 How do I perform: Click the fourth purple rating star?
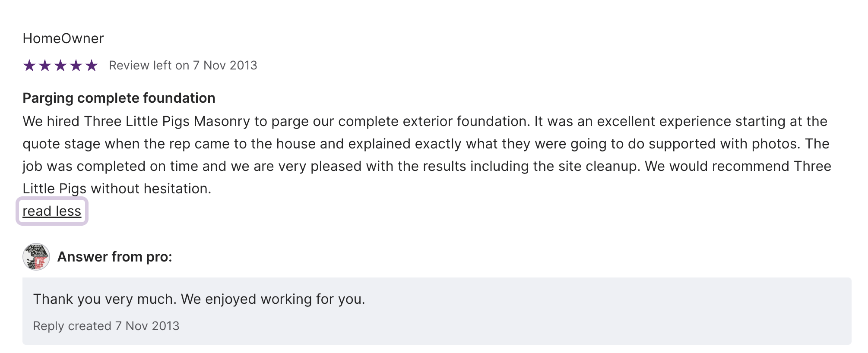(x=76, y=66)
